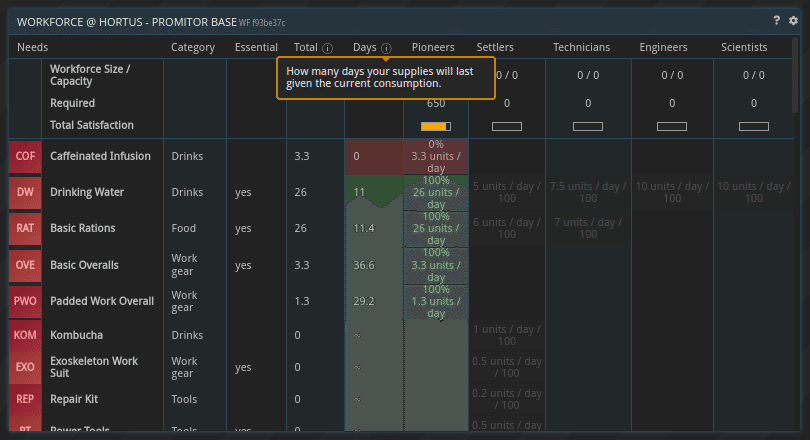Select the Caffeinated Infusion row name
The width and height of the screenshot is (810, 440).
(100, 156)
